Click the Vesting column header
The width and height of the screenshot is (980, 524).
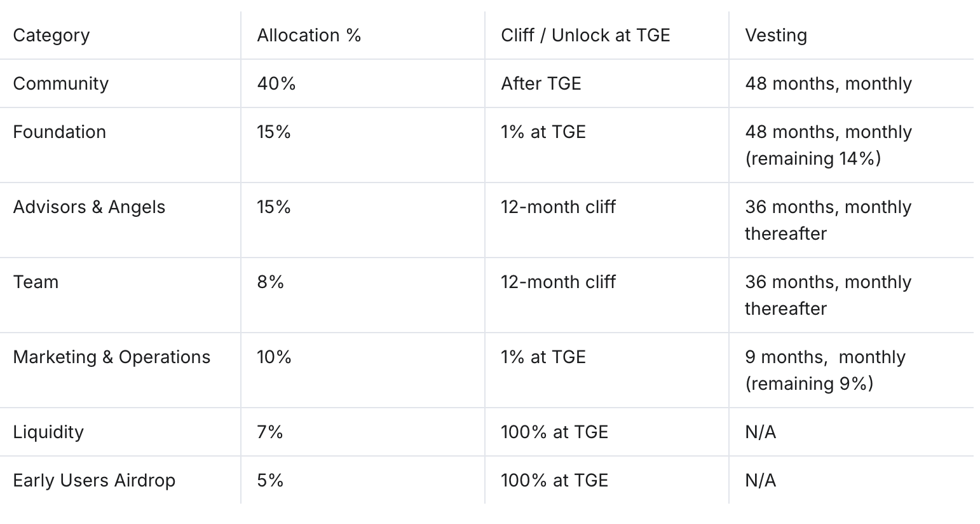[x=776, y=36]
